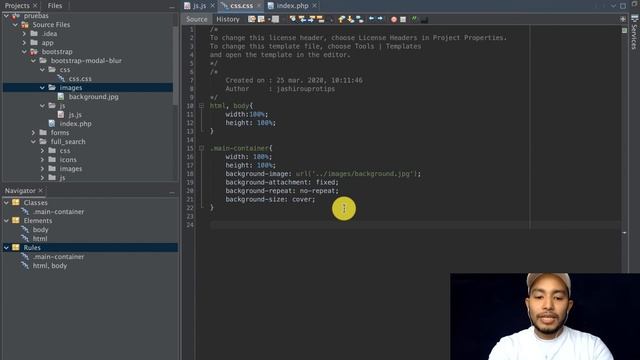Jump to last edit location icon
This screenshot has height=360, width=640.
[251, 19]
